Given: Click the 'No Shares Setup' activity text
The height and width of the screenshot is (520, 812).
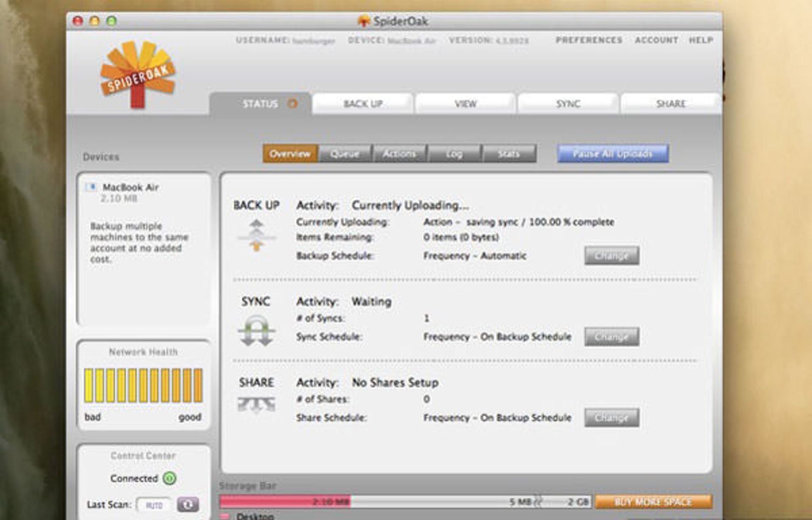Looking at the screenshot, I should click(395, 382).
